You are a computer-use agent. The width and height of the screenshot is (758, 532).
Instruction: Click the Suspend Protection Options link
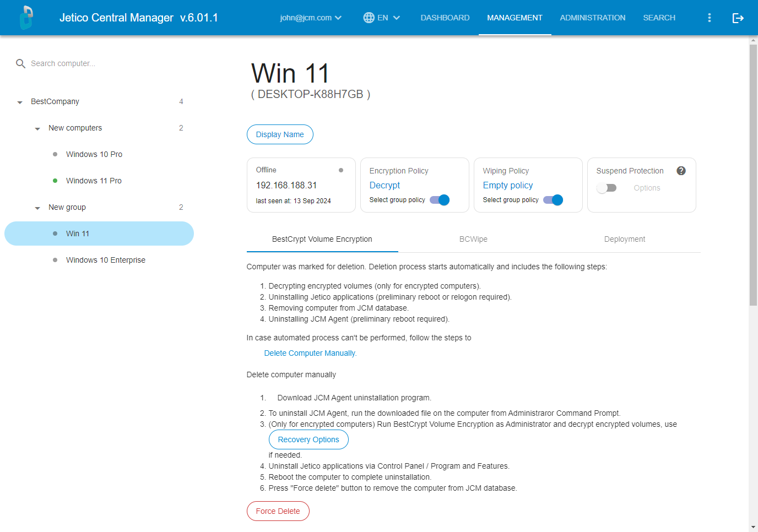coord(647,188)
